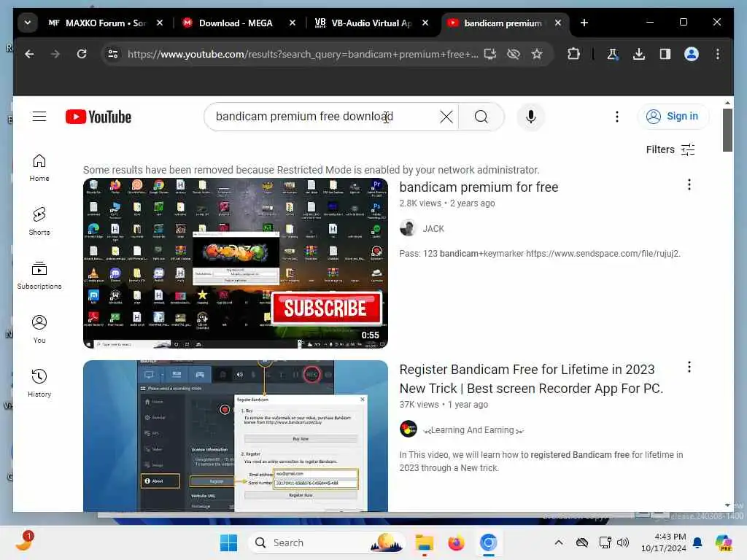This screenshot has height=560, width=747.
Task: Toggle the browser side panel
Action: (x=665, y=54)
